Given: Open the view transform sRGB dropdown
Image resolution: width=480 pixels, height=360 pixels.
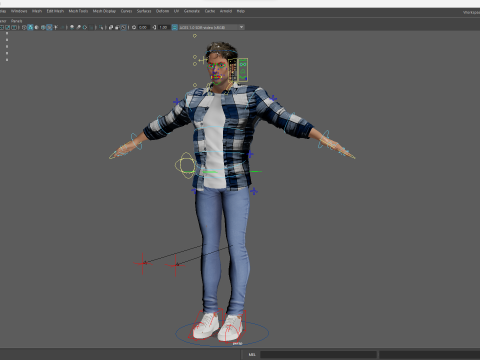Looking at the screenshot, I should (x=212, y=27).
